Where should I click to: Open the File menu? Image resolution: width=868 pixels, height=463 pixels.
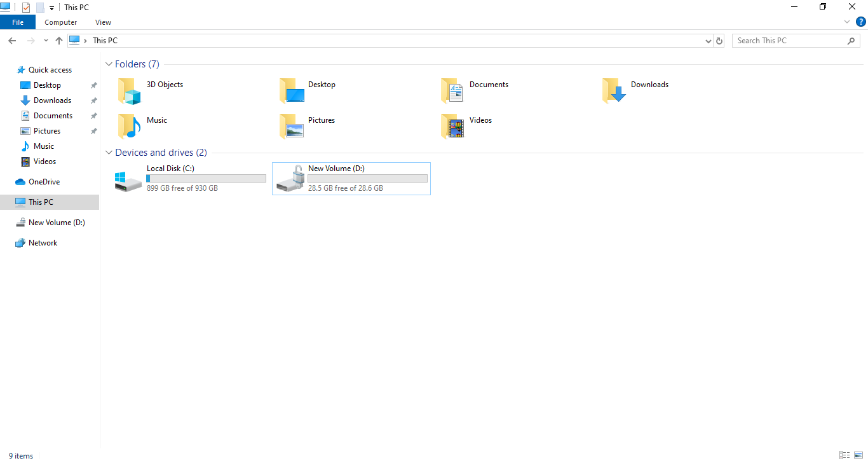pyautogui.click(x=18, y=22)
